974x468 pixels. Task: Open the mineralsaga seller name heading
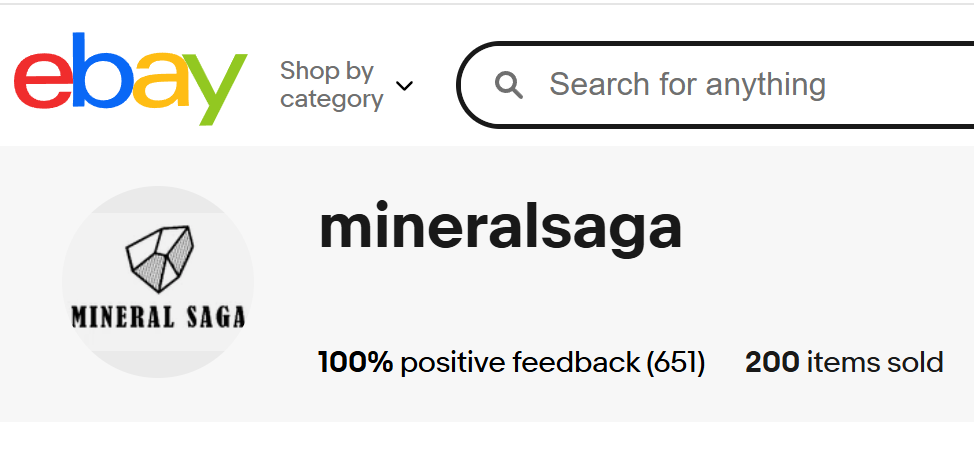coord(500,227)
